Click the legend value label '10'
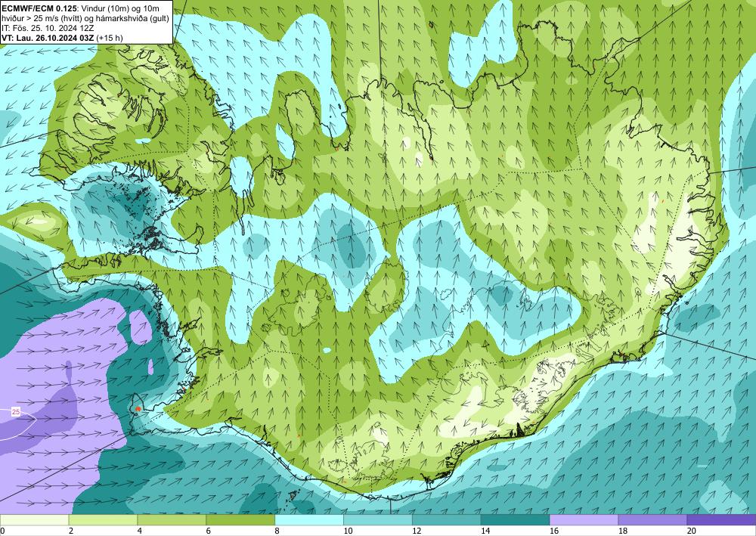Image resolution: width=756 pixels, height=536 pixels. tap(348, 531)
